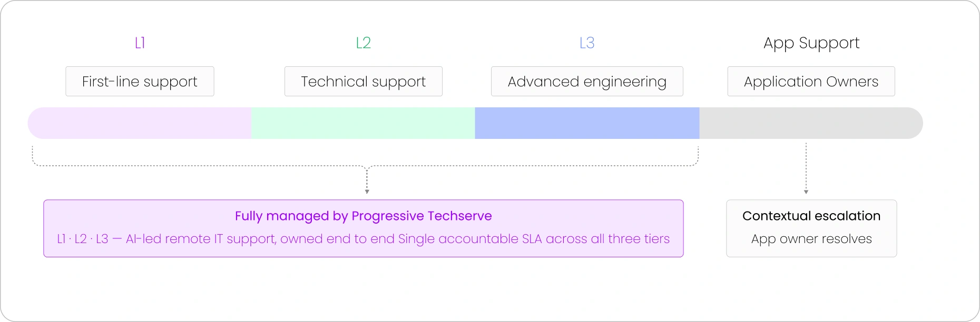Click the arrowhead pointing to Contextual escalation

point(806,192)
